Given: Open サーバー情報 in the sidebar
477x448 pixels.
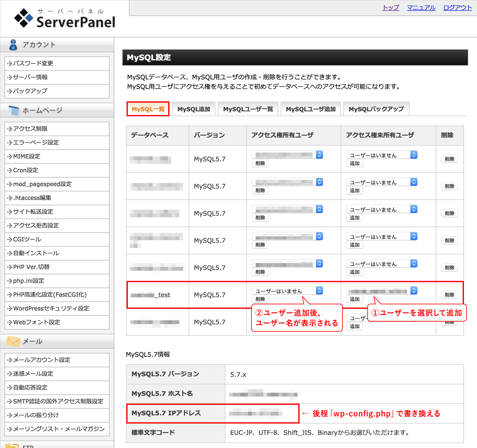Looking at the screenshot, I should pos(57,77).
